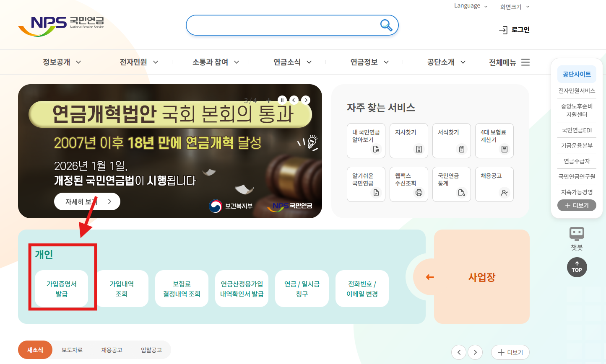Click the 로그인 arrow icon
The height and width of the screenshot is (364, 606).
pyautogui.click(x=503, y=30)
